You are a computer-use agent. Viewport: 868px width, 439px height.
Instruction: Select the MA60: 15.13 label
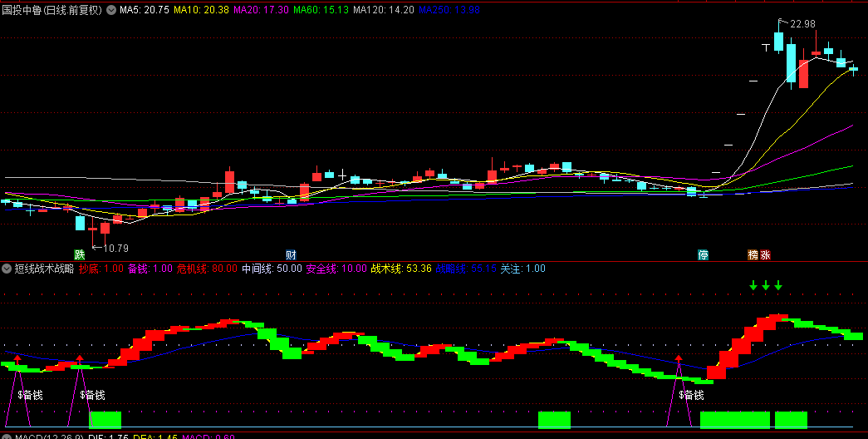321,10
